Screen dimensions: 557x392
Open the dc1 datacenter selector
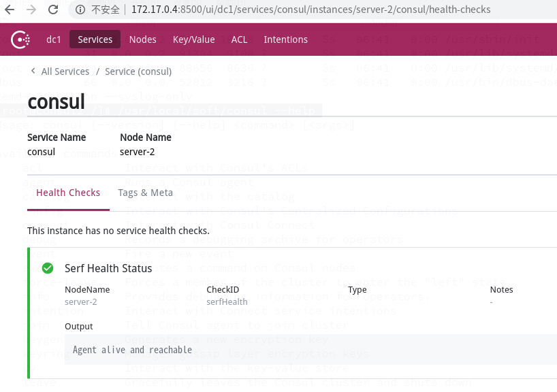pyautogui.click(x=54, y=39)
